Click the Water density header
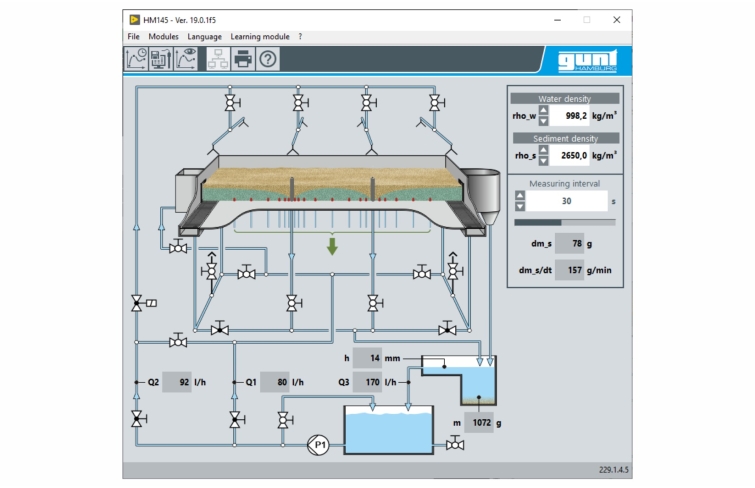 pos(565,98)
